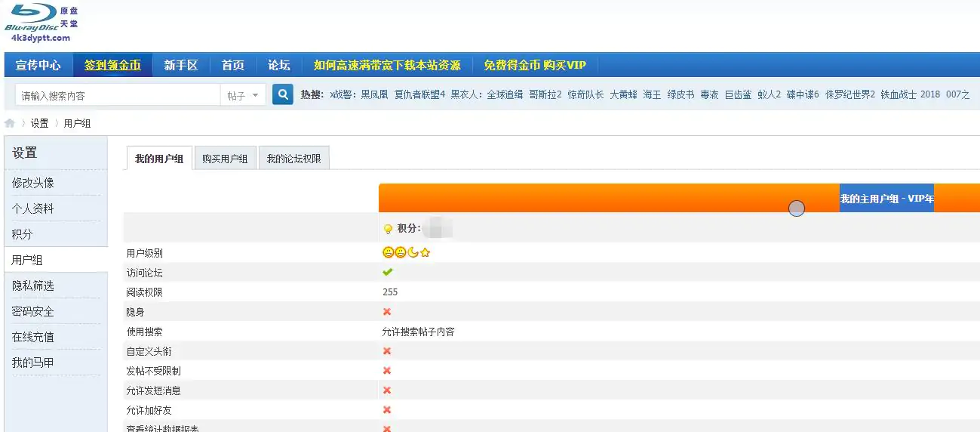Image resolution: width=980 pixels, height=432 pixels.
Task: Click 设置 in the breadcrumb
Action: click(x=39, y=123)
